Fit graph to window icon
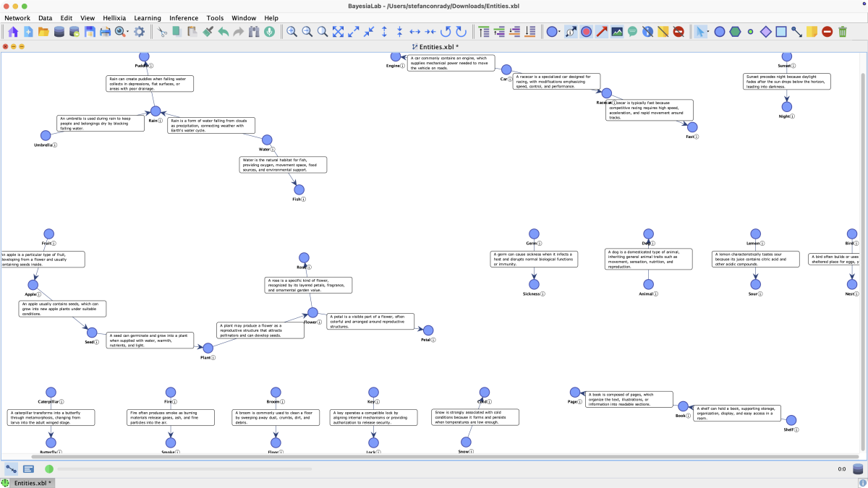This screenshot has width=868, height=488. (338, 32)
